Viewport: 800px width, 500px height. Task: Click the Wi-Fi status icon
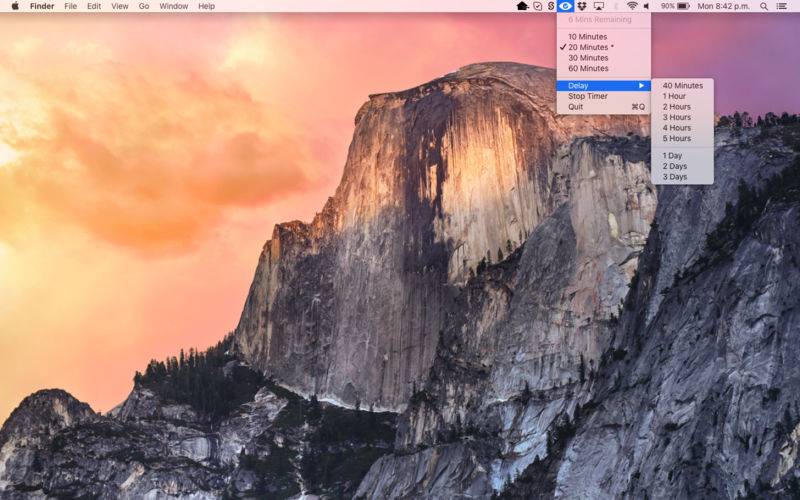632,6
